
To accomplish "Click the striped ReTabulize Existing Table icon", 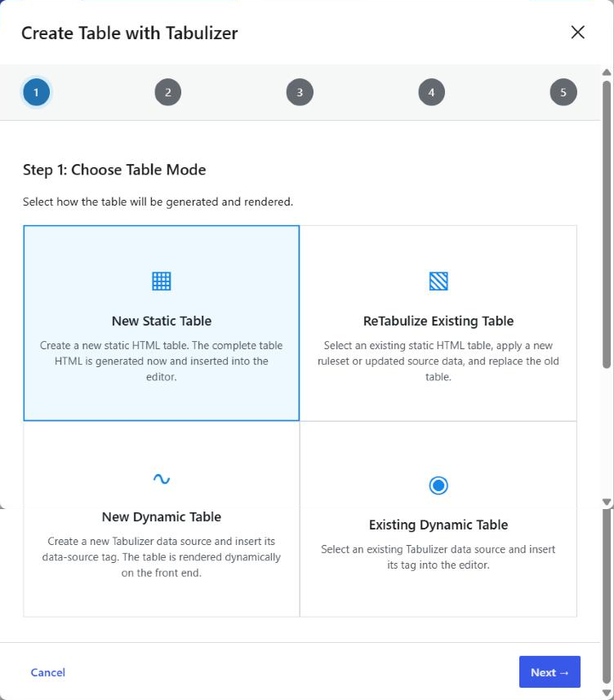I will point(438,281).
